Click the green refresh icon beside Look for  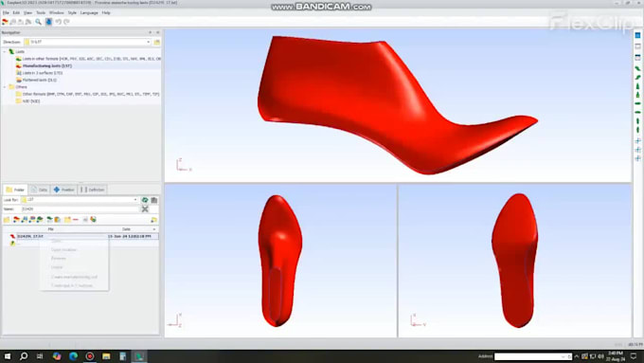click(145, 200)
